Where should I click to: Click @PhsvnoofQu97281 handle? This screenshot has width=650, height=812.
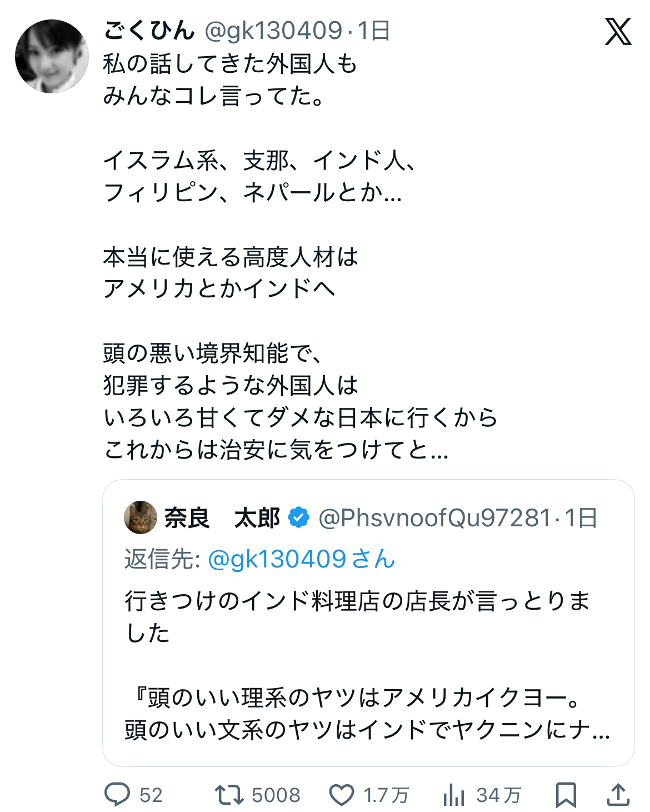tap(434, 518)
